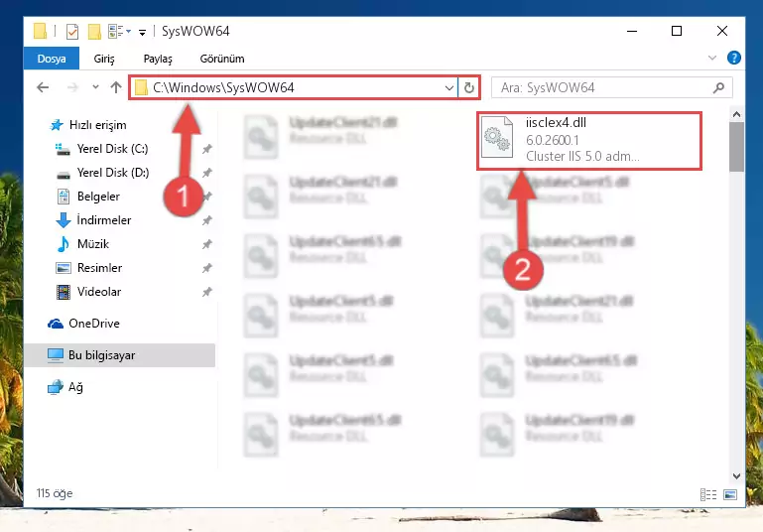Click the pin icon beside Yerel Disk (D:)

click(x=207, y=173)
